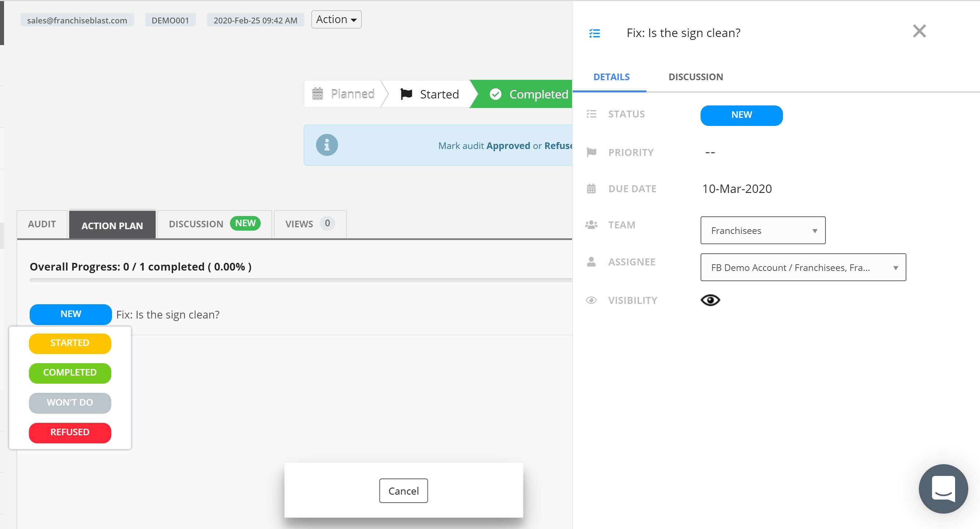The width and height of the screenshot is (980, 529).
Task: Click the Due Date calendar icon
Action: 591,189
